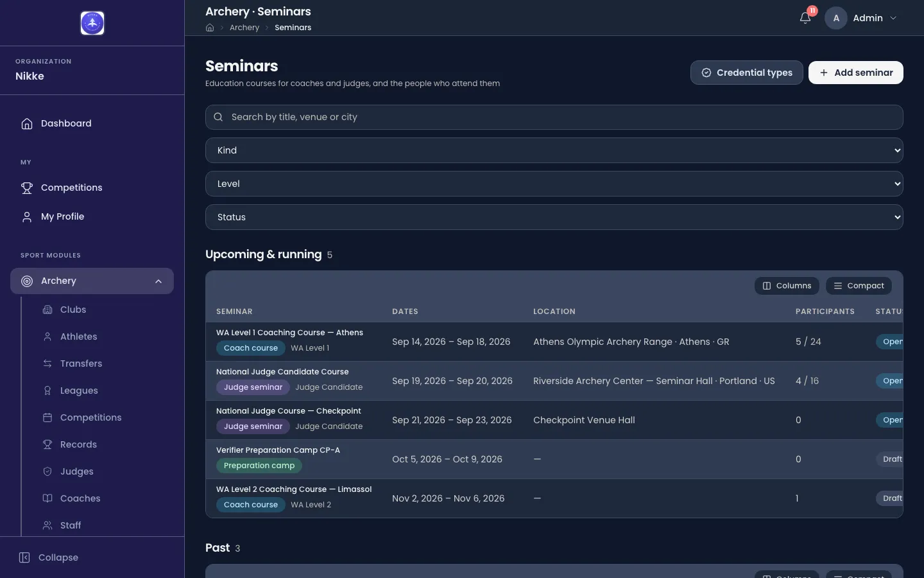
Task: Collapse the Archery module chevron
Action: 158,281
